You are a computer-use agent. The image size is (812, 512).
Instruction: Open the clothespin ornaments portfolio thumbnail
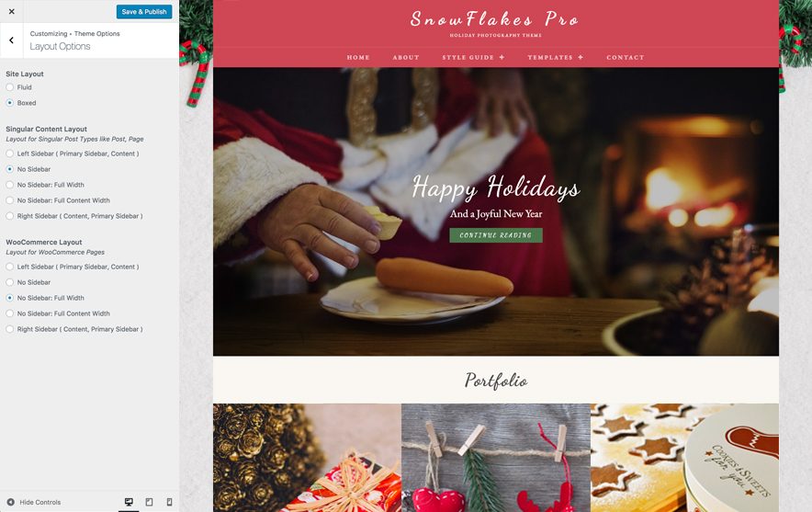coord(496,458)
